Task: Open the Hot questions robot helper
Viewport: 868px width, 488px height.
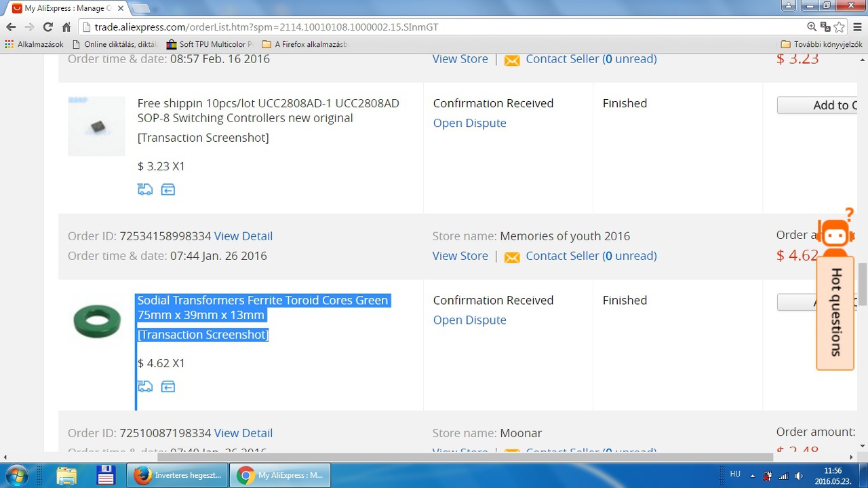Action: [x=835, y=232]
